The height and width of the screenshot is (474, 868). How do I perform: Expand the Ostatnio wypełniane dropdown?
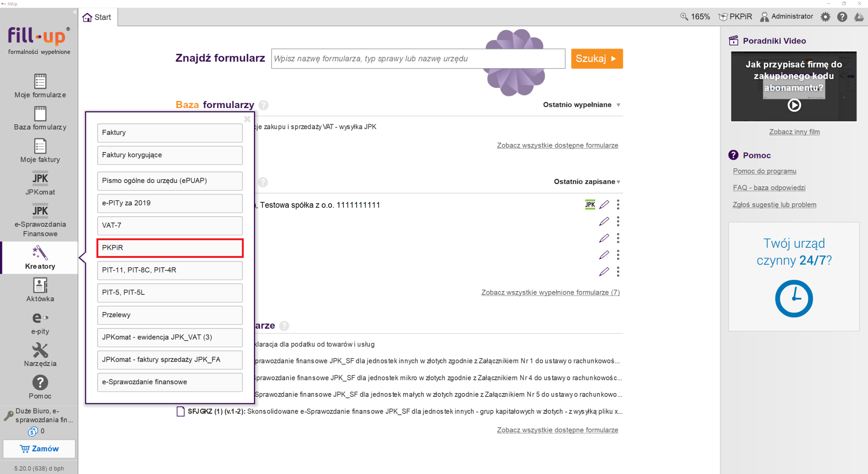(x=582, y=105)
